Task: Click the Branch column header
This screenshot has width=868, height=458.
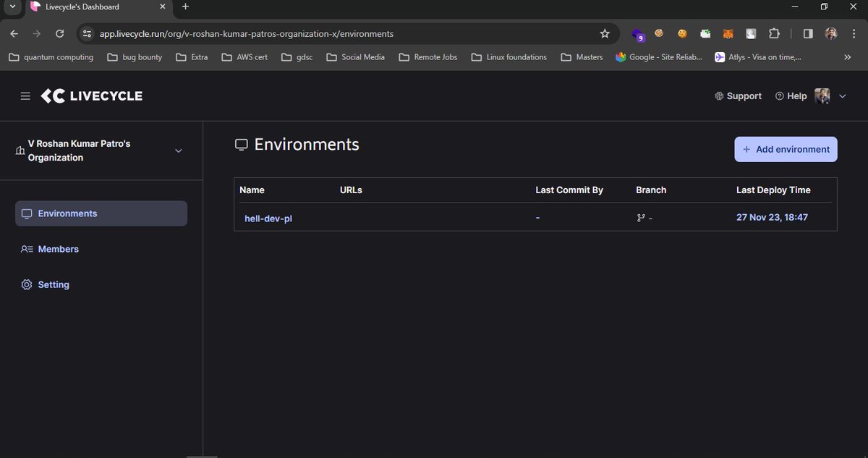Action: tap(651, 190)
